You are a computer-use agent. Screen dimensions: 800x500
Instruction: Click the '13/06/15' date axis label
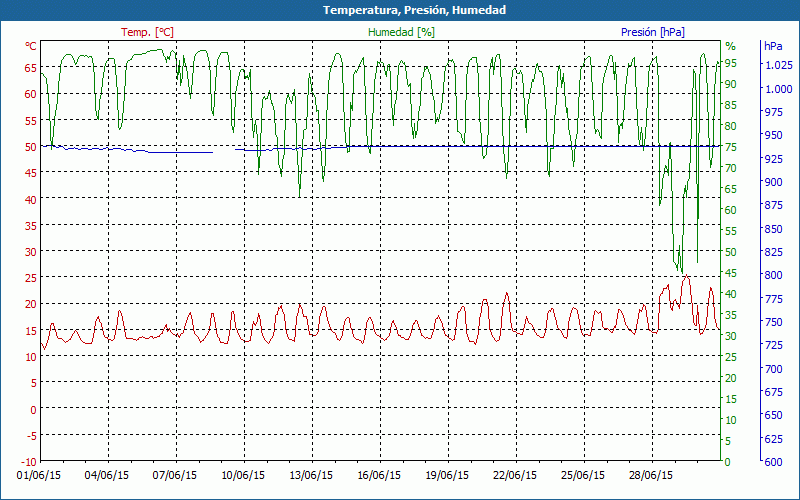click(x=311, y=475)
